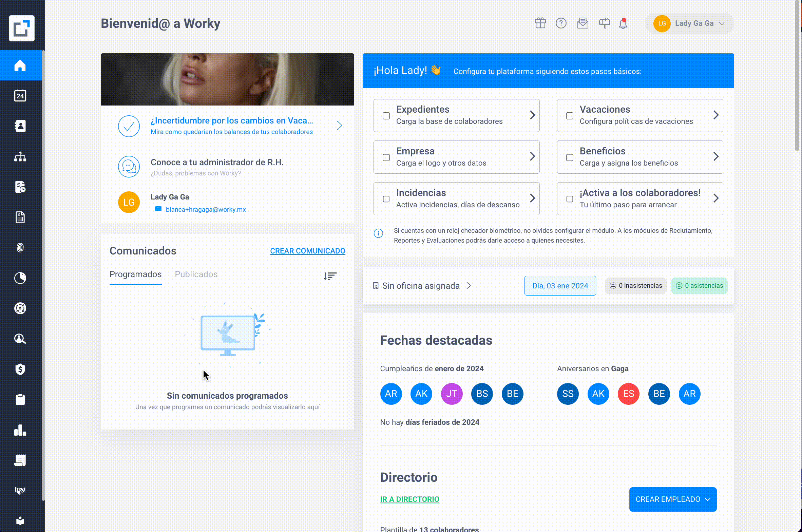This screenshot has width=802, height=532.
Task: Check the Vacaciones checkbox
Action: [x=570, y=116]
